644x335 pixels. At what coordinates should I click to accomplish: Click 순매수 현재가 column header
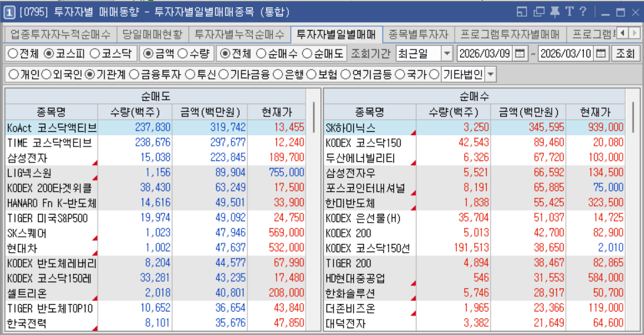coord(595,112)
